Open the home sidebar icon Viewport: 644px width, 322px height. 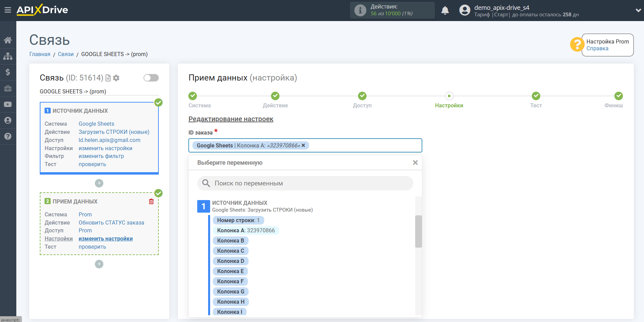tap(8, 40)
